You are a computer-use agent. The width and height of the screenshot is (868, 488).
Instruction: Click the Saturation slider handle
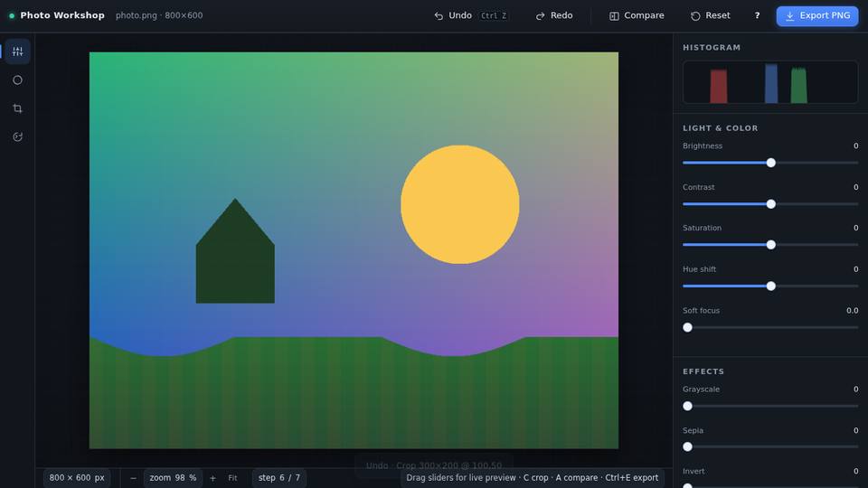point(770,245)
